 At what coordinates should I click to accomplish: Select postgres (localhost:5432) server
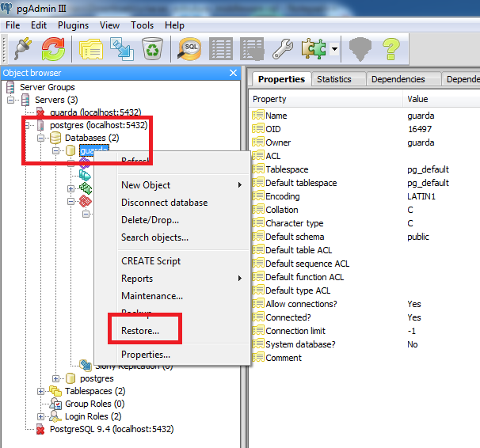(98, 125)
